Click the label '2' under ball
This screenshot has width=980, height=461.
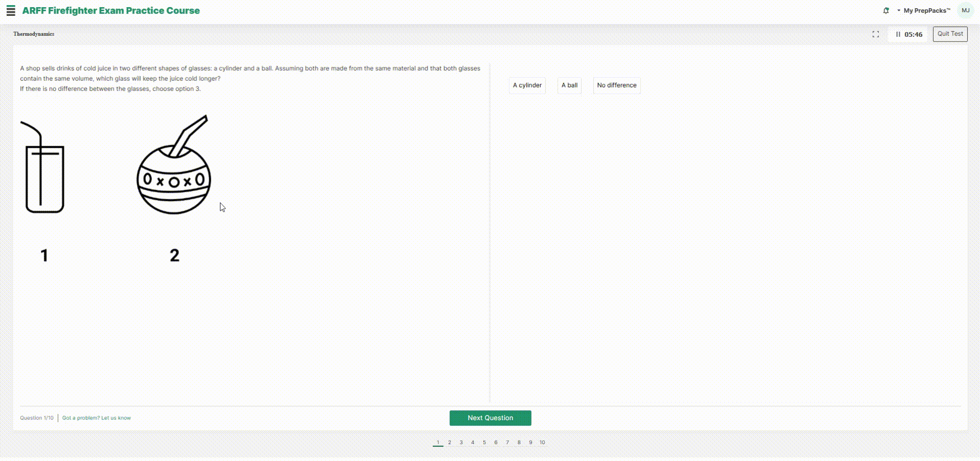[174, 256]
